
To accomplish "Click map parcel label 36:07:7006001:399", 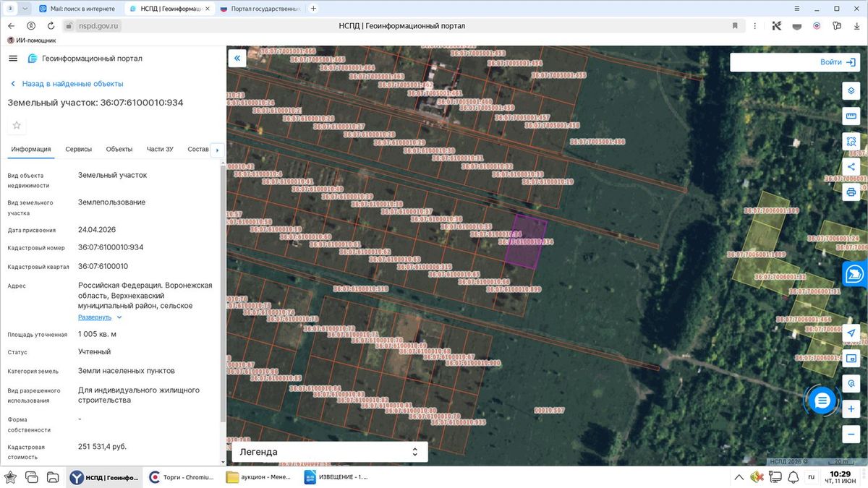I will pos(771,211).
